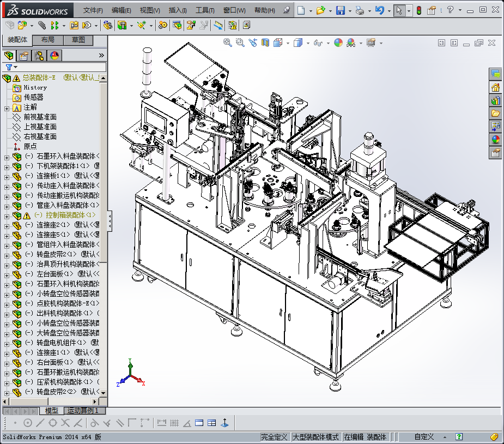This screenshot has height=444, width=504.
Task: Open the 插入(I) menu
Action: (178, 10)
